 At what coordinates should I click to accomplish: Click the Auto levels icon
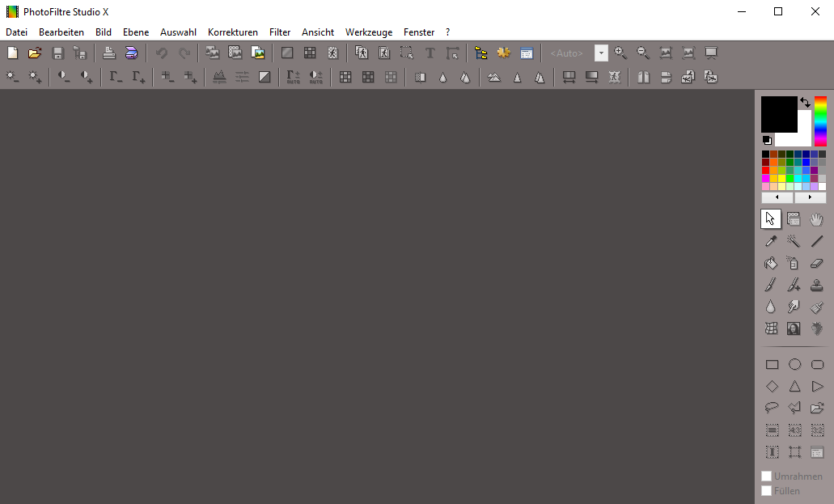point(293,77)
